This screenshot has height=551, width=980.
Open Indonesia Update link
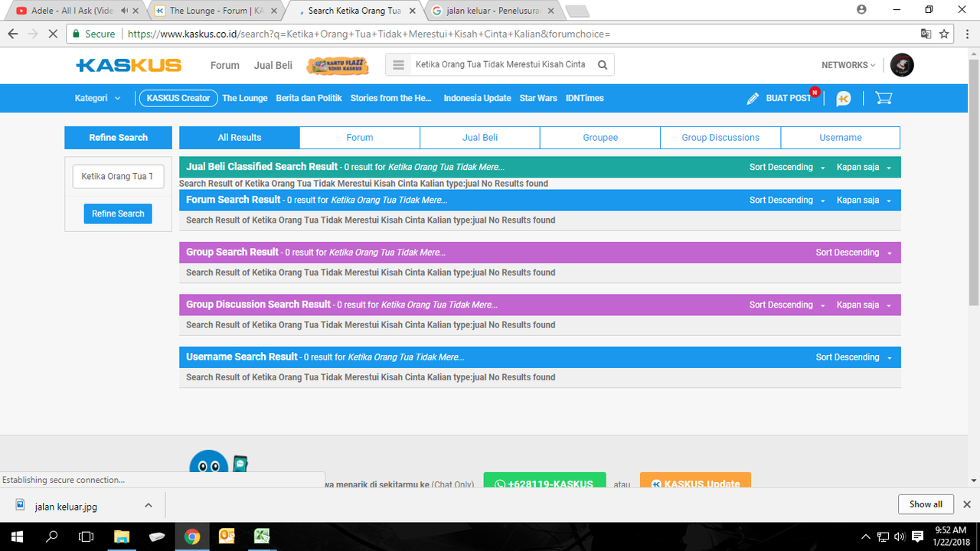coord(477,98)
